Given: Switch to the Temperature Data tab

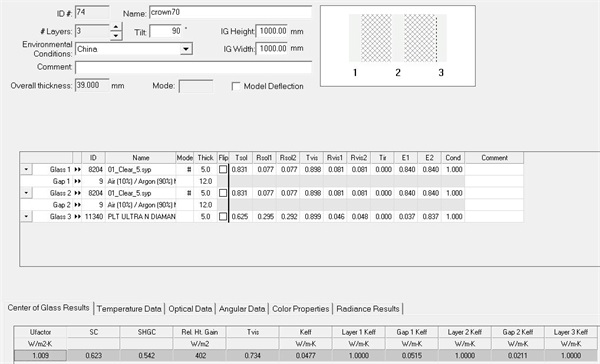Looking at the screenshot, I should click(129, 309).
